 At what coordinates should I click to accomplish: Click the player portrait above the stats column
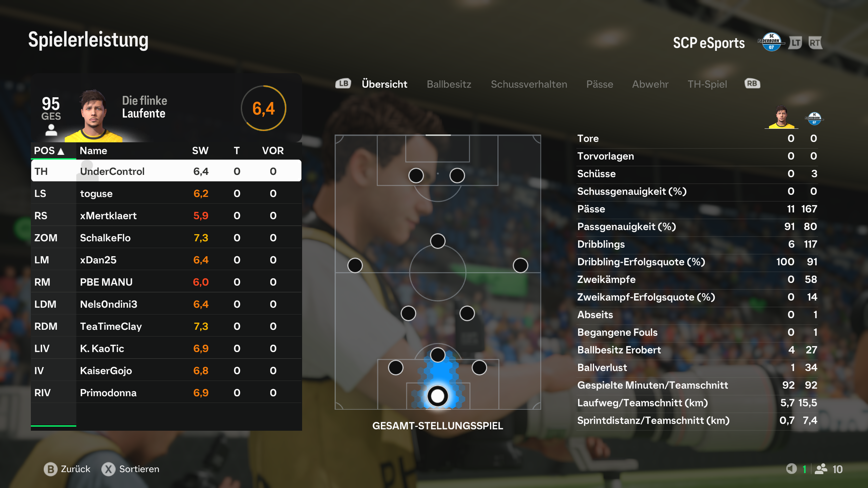coord(782,117)
